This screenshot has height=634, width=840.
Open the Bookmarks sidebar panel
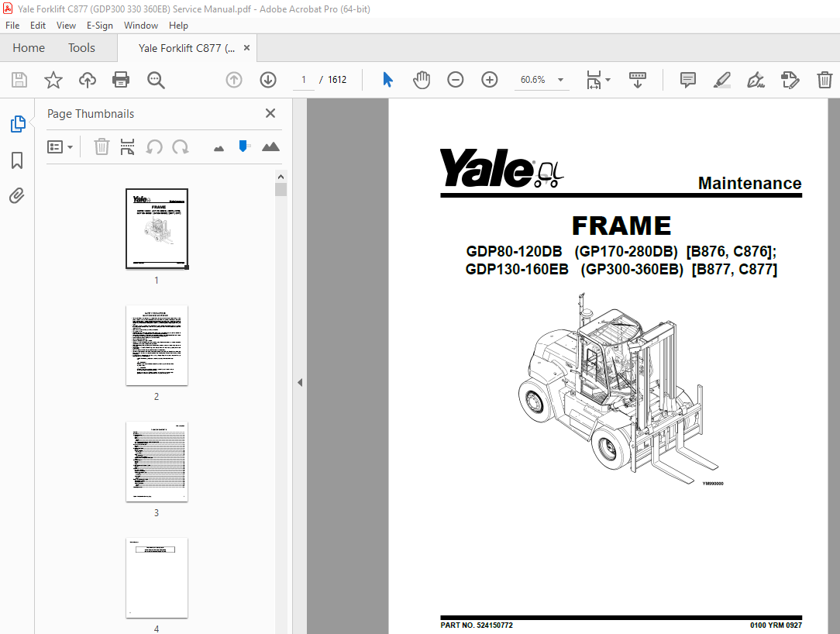tap(17, 160)
